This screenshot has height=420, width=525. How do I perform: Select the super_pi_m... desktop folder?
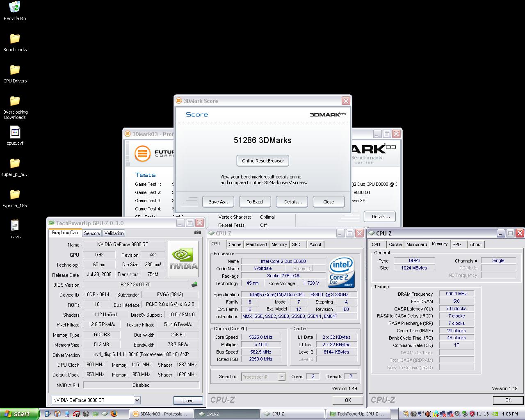click(x=15, y=163)
